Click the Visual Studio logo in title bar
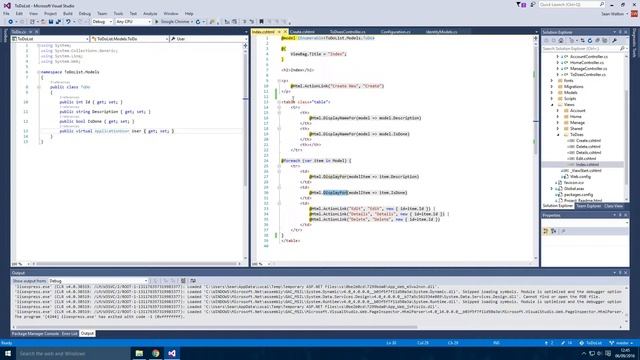The image size is (640, 360). [7, 6]
